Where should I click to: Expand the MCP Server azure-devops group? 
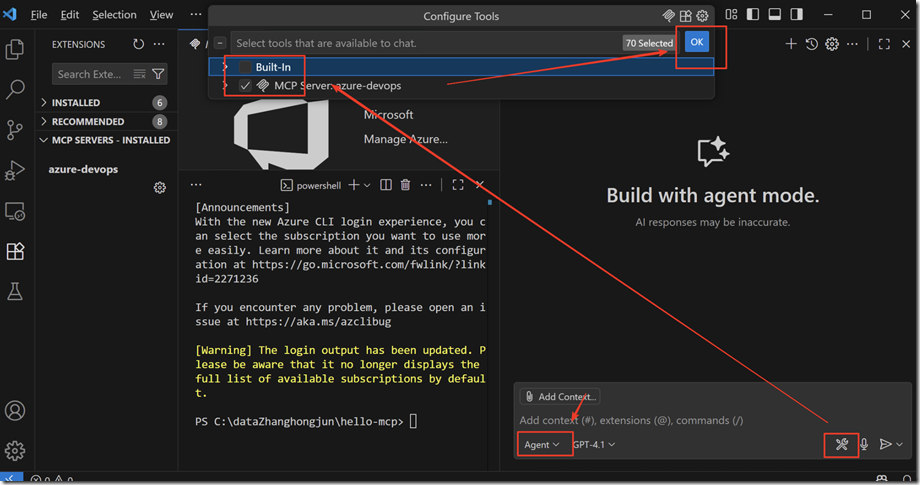pos(225,86)
